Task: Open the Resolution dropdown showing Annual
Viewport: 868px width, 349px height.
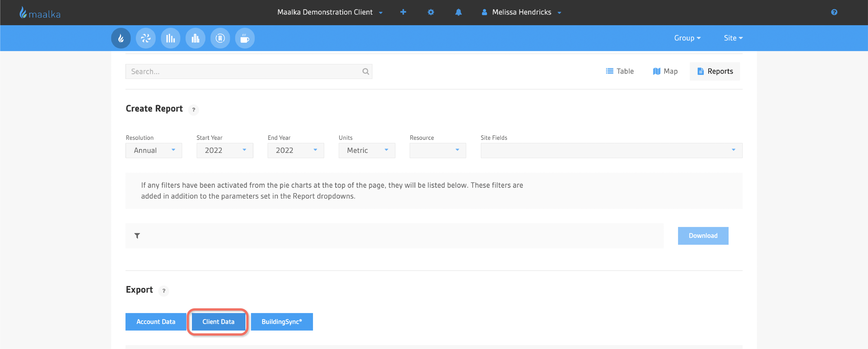Action: [154, 151]
